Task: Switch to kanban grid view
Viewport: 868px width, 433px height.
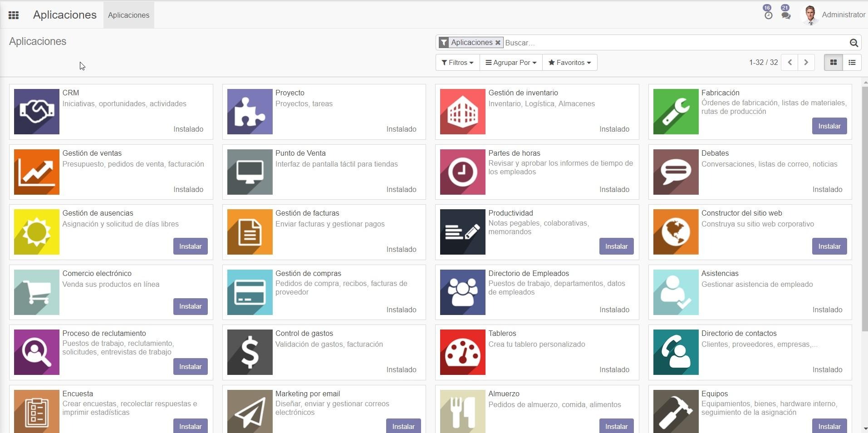Action: 833,63
